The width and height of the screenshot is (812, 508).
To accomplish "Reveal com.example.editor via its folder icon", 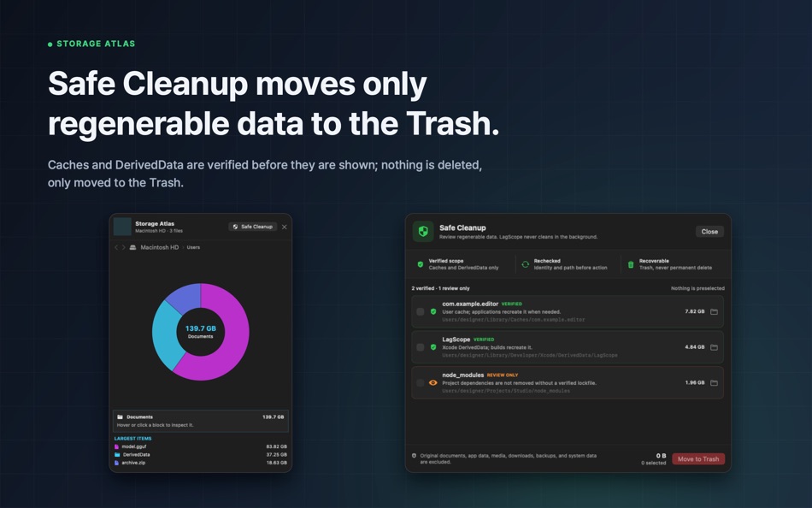I will pyautogui.click(x=714, y=311).
